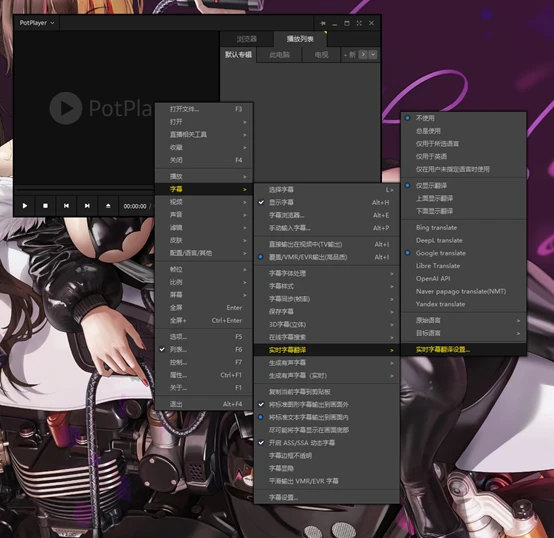
Task: Select 仅显示翻译 display option
Action: (x=464, y=185)
